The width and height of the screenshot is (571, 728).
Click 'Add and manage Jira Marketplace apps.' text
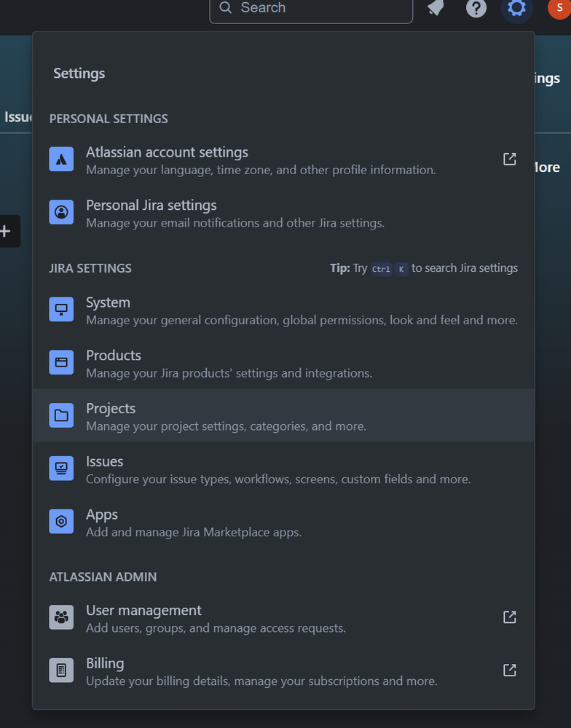[x=194, y=532]
